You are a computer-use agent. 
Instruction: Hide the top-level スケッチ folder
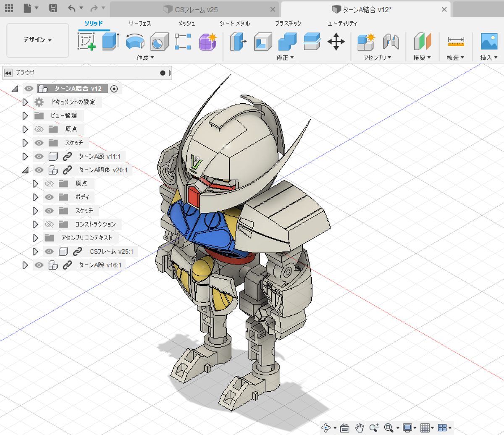click(x=39, y=143)
